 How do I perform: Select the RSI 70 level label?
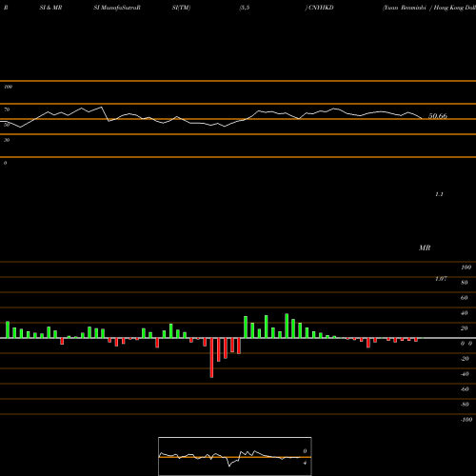(x=7, y=109)
